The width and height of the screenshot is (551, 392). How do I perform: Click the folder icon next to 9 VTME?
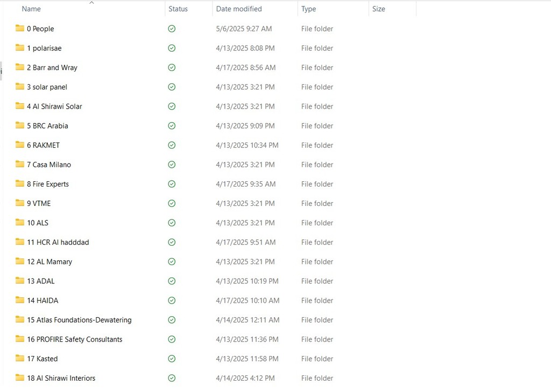(x=20, y=203)
